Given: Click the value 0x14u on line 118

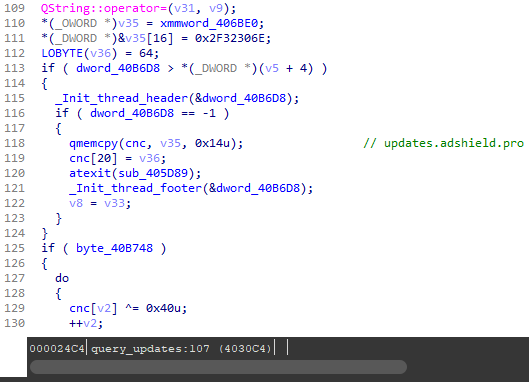Looking at the screenshot, I should (x=212, y=143).
